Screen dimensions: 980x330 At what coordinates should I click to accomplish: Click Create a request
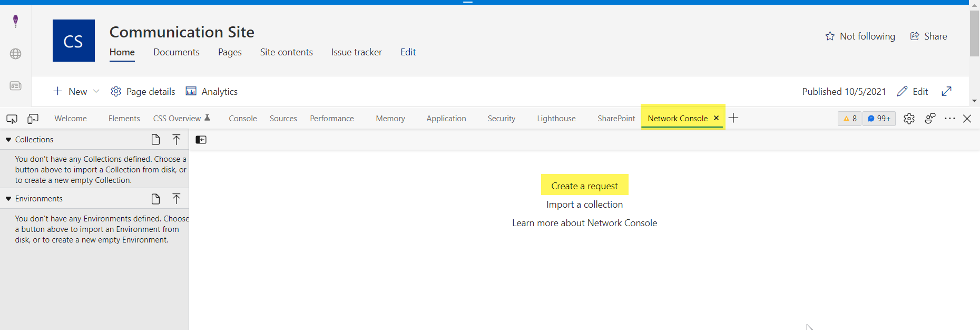pos(585,186)
